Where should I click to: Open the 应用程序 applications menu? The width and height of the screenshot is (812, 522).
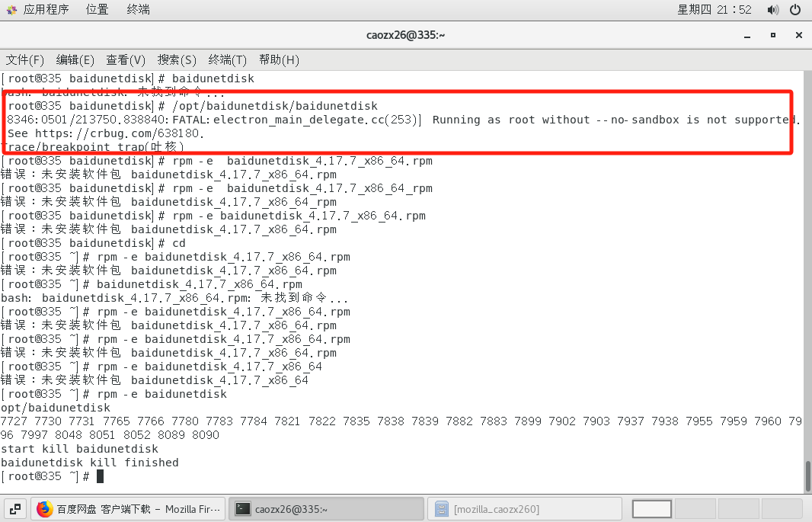pyautogui.click(x=46, y=9)
